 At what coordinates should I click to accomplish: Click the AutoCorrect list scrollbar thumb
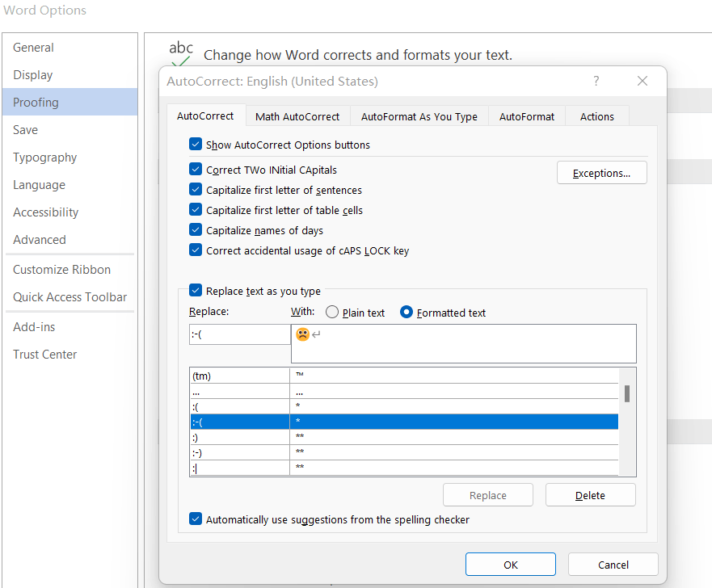pos(626,393)
